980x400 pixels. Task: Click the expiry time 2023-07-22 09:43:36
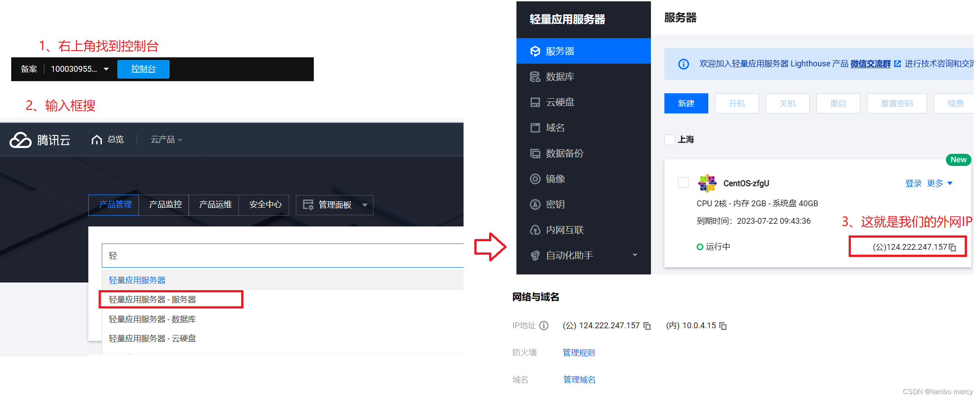pos(774,221)
